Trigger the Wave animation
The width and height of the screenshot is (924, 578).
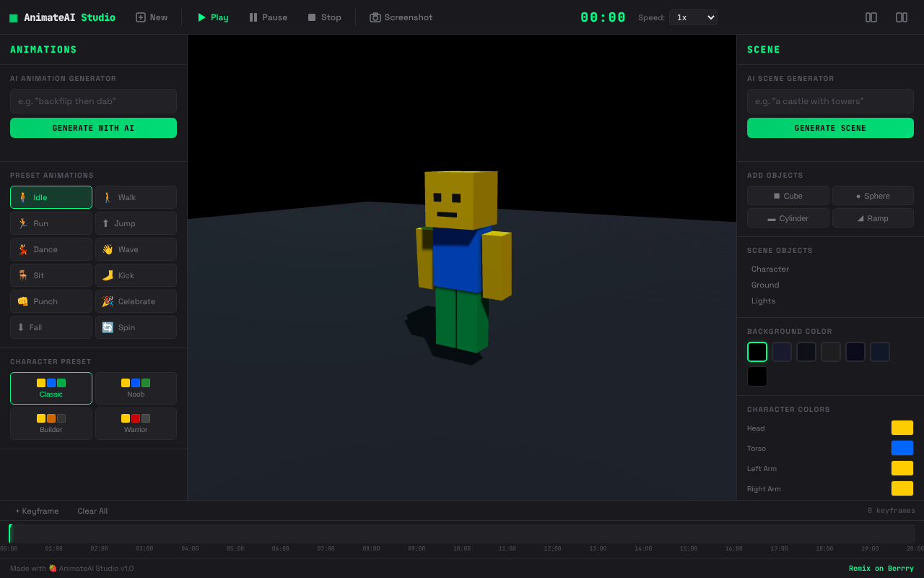click(x=136, y=249)
